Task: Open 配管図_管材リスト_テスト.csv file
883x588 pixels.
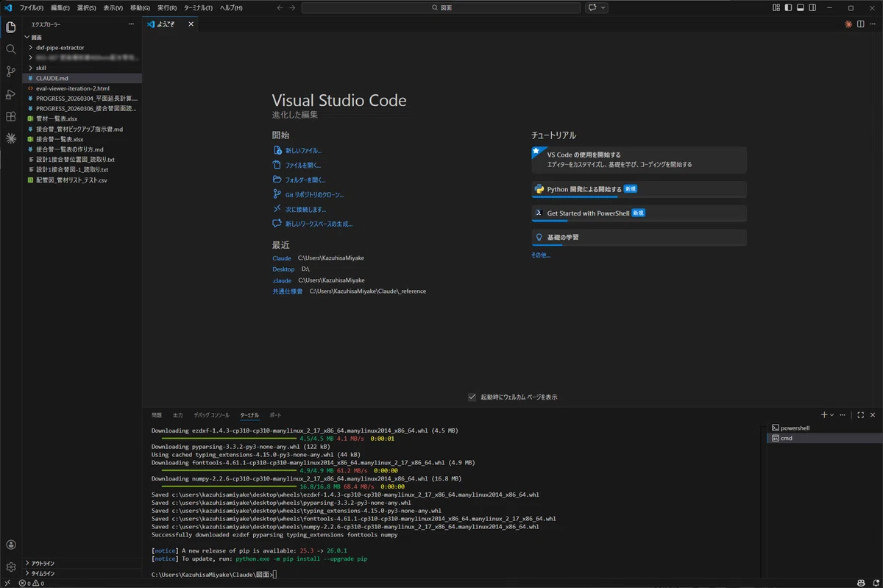Action: pyautogui.click(x=82, y=180)
